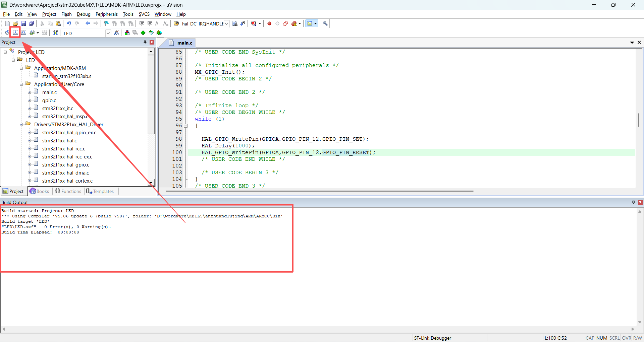Start debug session with magnifier d icon
Screen dimensions: 644x342
point(254,23)
